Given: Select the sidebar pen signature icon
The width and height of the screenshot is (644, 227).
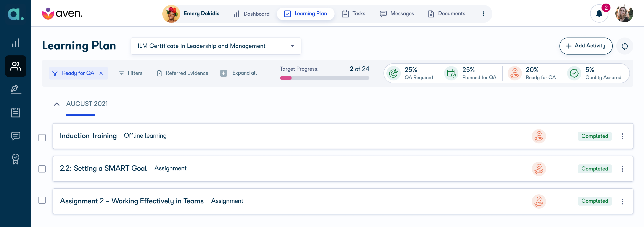Looking at the screenshot, I should 15,89.
